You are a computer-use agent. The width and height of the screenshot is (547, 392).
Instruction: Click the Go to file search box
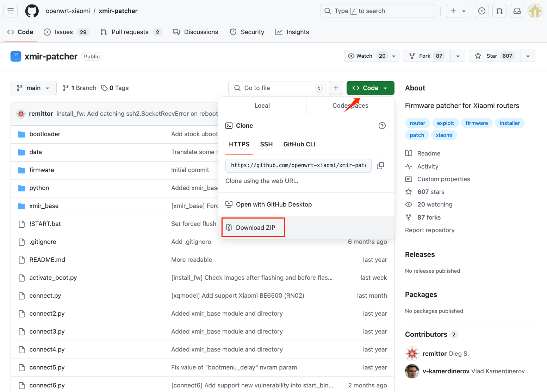coord(277,88)
